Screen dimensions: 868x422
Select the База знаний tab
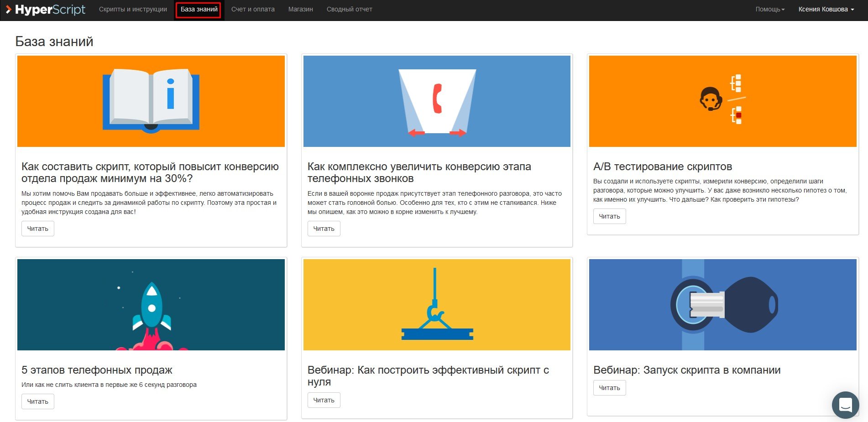pyautogui.click(x=199, y=10)
